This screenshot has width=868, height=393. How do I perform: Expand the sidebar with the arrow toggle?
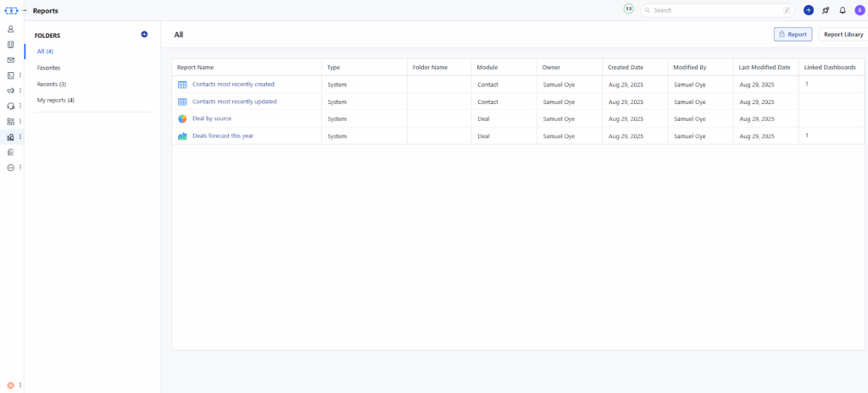[25, 10]
